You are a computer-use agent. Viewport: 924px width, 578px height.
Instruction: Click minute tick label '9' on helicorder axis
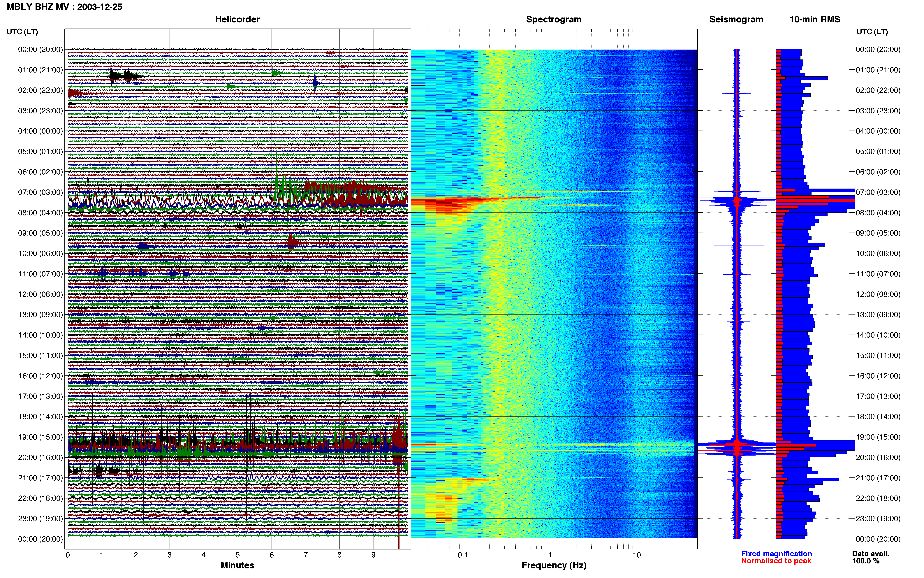373,555
